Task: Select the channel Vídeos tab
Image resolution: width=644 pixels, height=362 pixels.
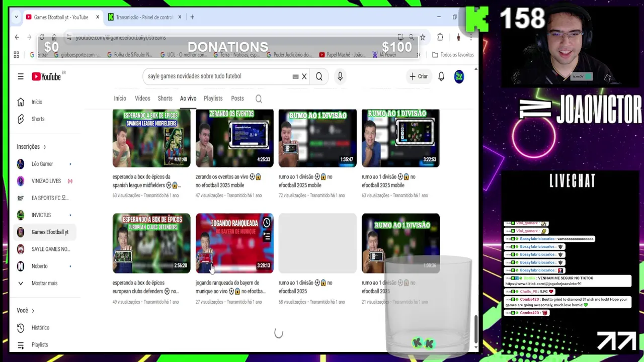Action: pyautogui.click(x=142, y=99)
